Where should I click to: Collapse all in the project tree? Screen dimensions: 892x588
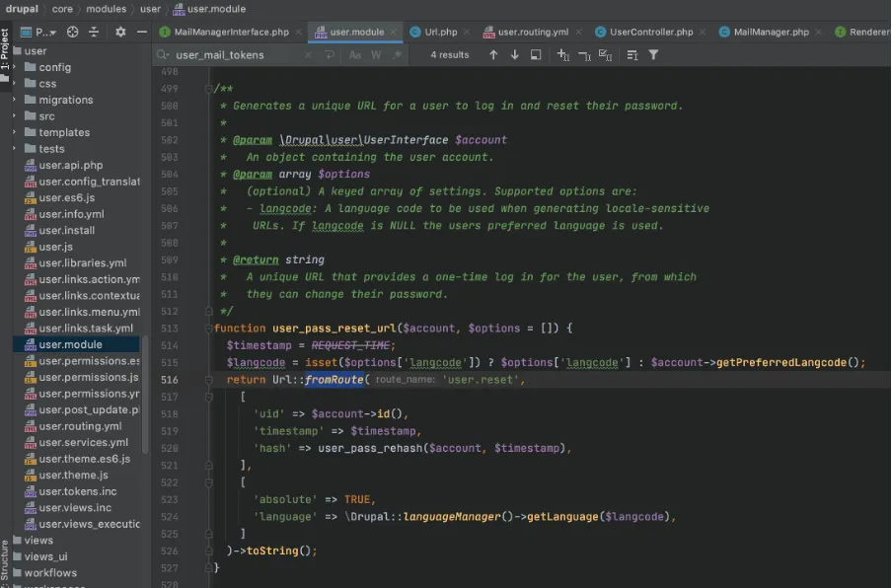pos(94,32)
